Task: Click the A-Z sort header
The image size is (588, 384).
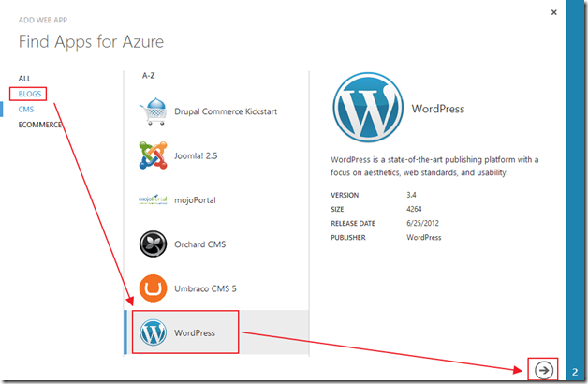Action: point(149,76)
